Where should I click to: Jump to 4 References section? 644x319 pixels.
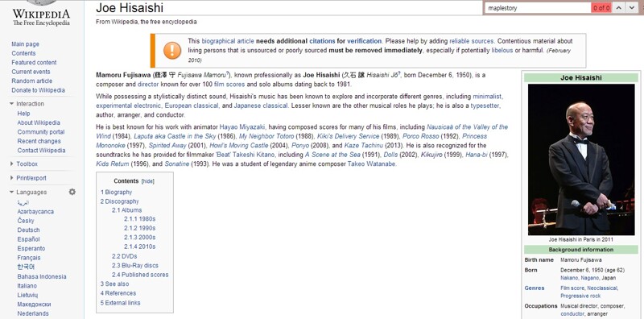[x=118, y=293]
